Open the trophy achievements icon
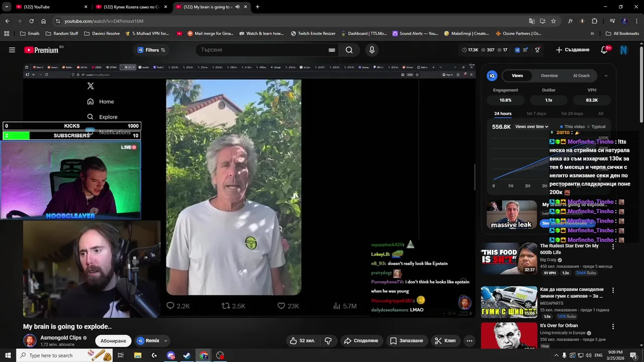Viewport: 644px width, 362px height. (x=537, y=50)
